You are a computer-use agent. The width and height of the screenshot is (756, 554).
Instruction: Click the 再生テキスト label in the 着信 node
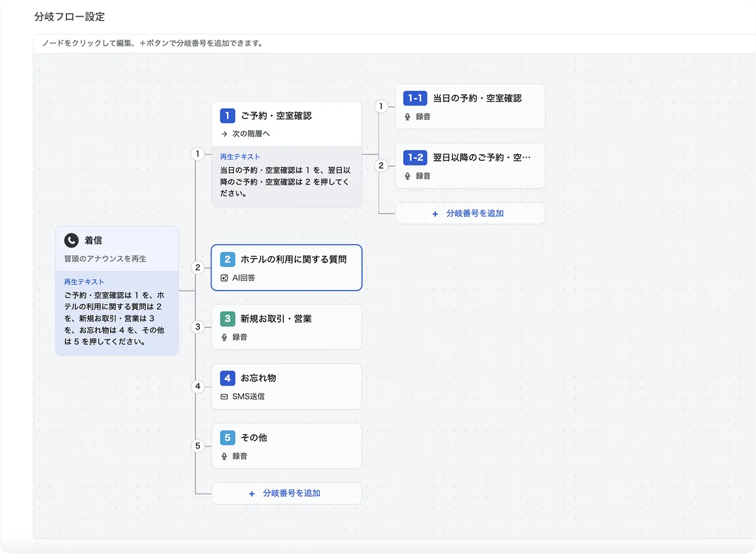(84, 282)
